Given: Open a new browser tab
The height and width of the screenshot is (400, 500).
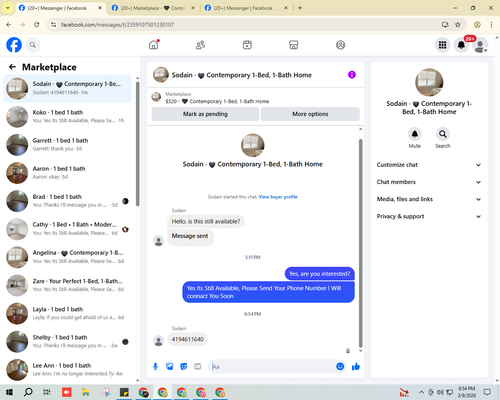Looking at the screenshot, I should [300, 8].
